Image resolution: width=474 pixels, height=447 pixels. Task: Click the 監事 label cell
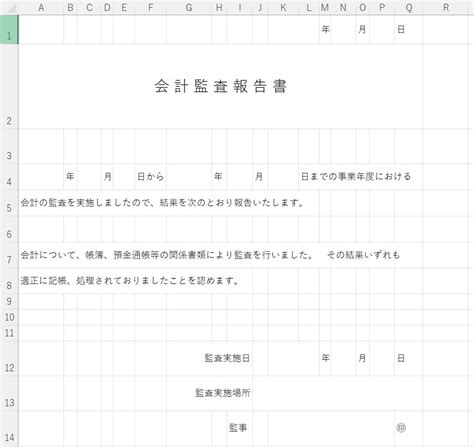point(238,428)
